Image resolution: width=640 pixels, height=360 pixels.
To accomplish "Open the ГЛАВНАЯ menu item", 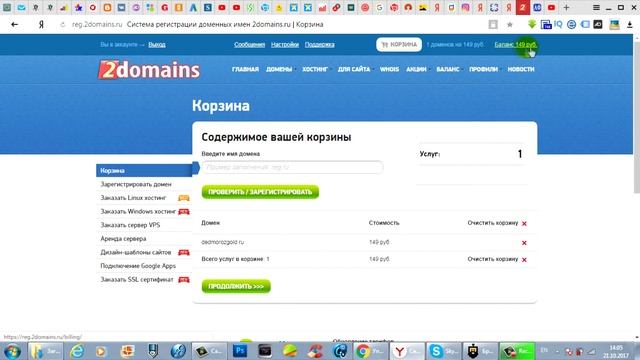I will 245,69.
